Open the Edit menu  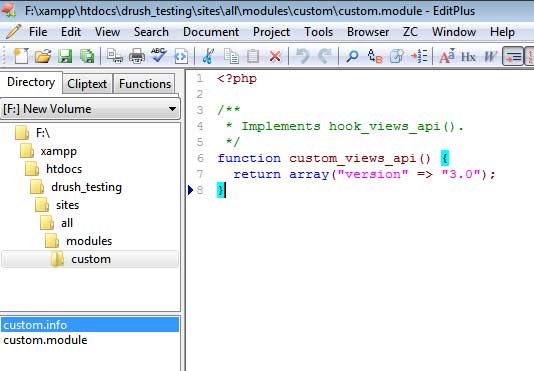[x=71, y=32]
